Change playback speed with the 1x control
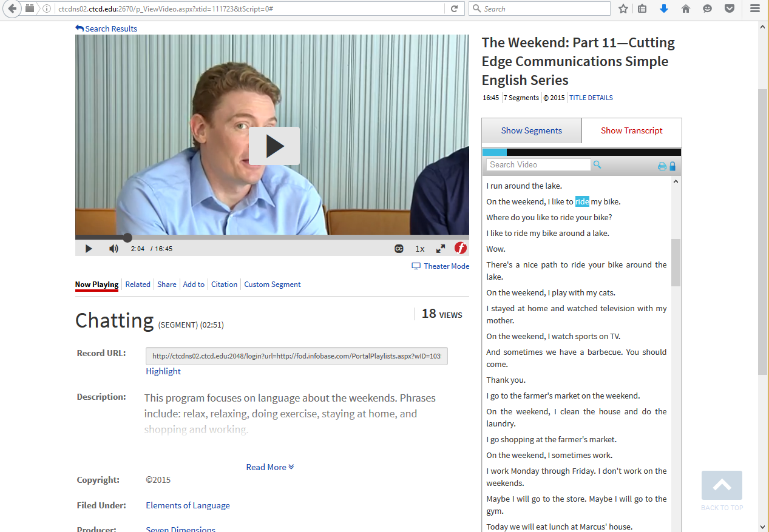The image size is (769, 532). pos(420,249)
